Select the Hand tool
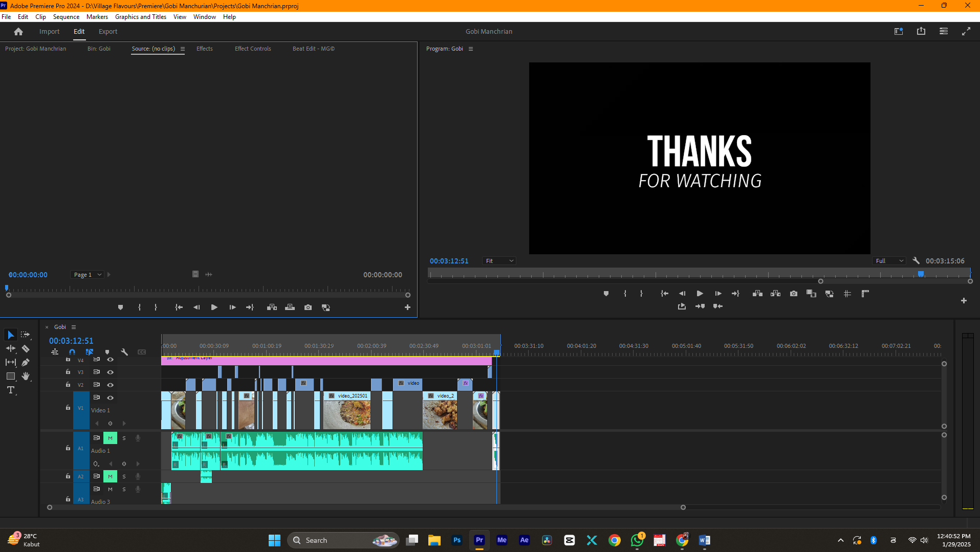 (26, 376)
